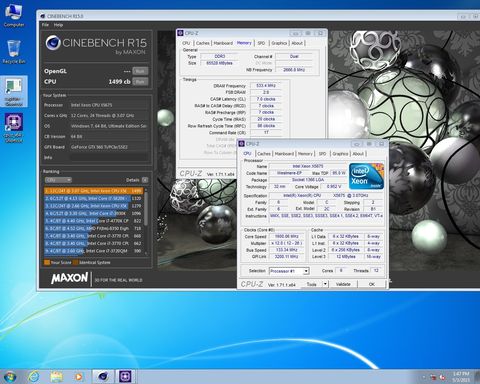Screen dimensions: 480x384
Task: Click the Identical System legend swatch
Action: coord(75,263)
